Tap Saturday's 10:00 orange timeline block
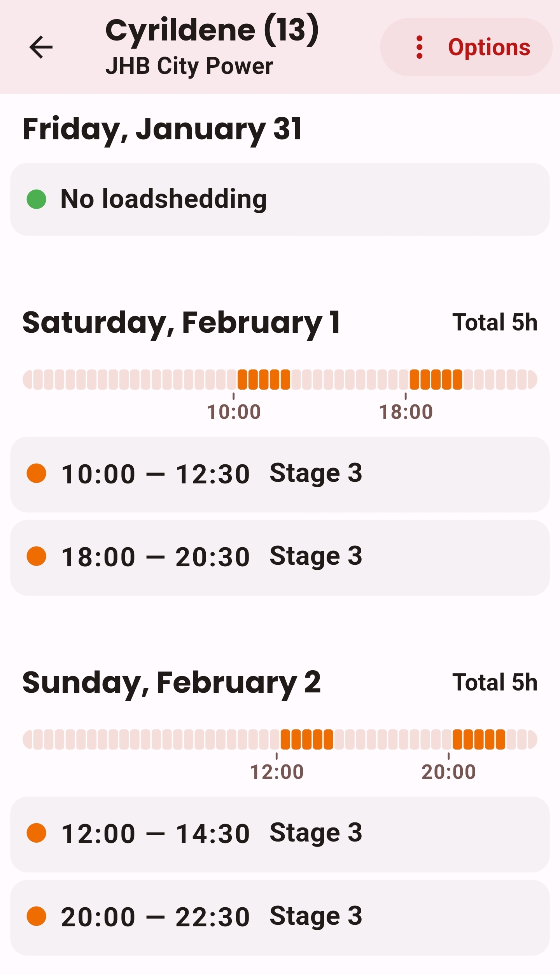Image resolution: width=560 pixels, height=975 pixels. (x=264, y=379)
